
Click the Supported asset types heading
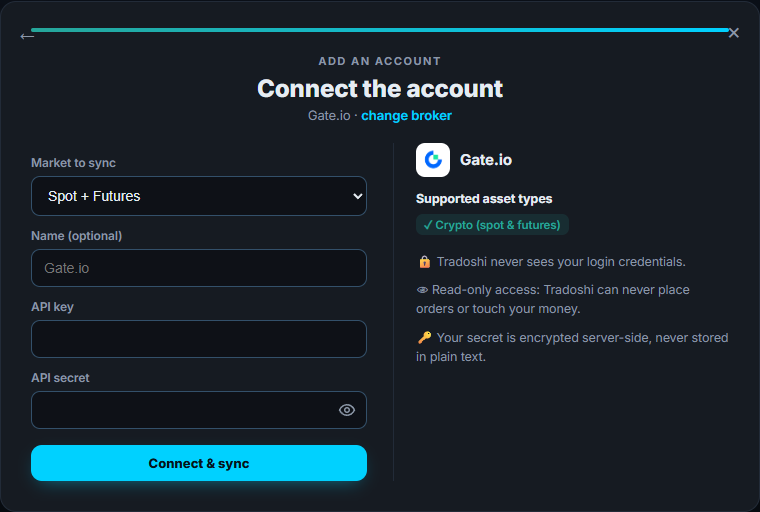click(x=484, y=199)
